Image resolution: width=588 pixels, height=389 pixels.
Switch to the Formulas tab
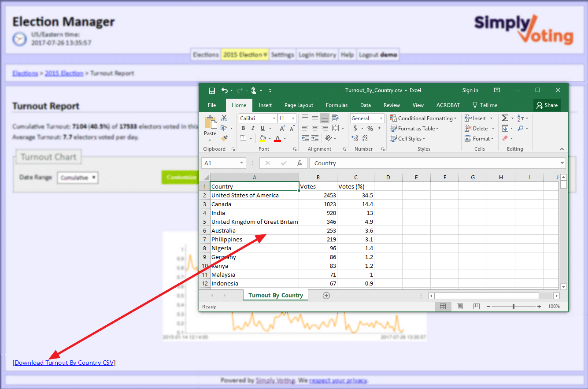click(337, 105)
